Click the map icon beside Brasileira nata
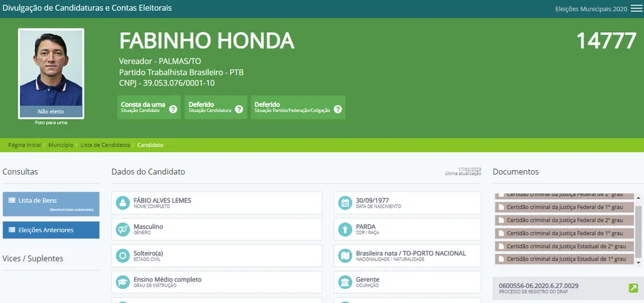 pyautogui.click(x=345, y=256)
